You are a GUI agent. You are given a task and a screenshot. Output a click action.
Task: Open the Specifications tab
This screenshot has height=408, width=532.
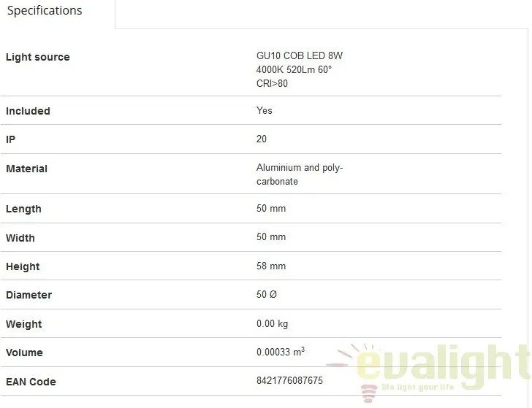tap(45, 10)
